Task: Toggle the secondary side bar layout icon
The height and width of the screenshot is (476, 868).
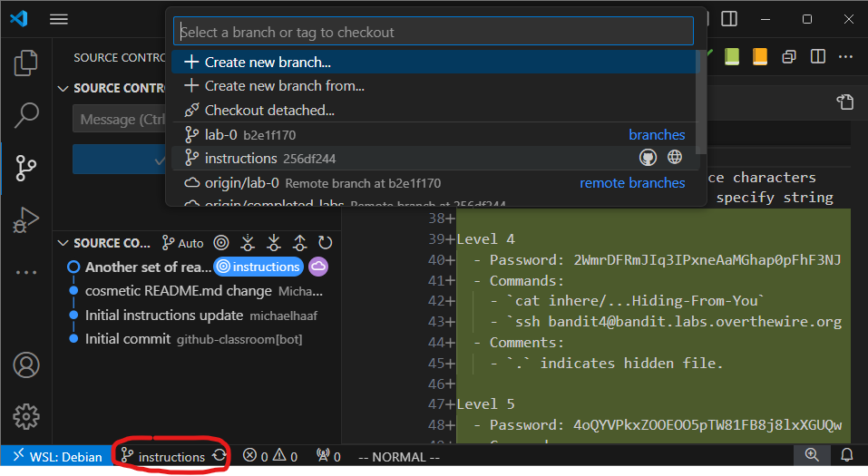Action: [x=729, y=19]
